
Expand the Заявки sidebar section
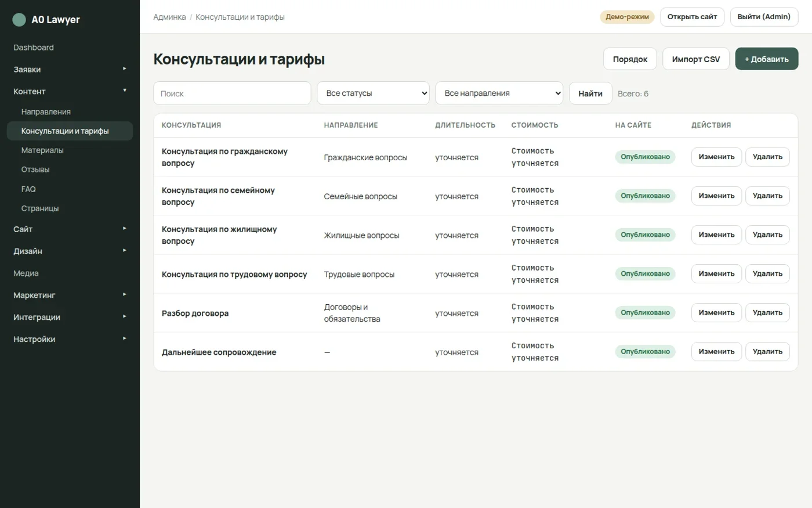70,69
